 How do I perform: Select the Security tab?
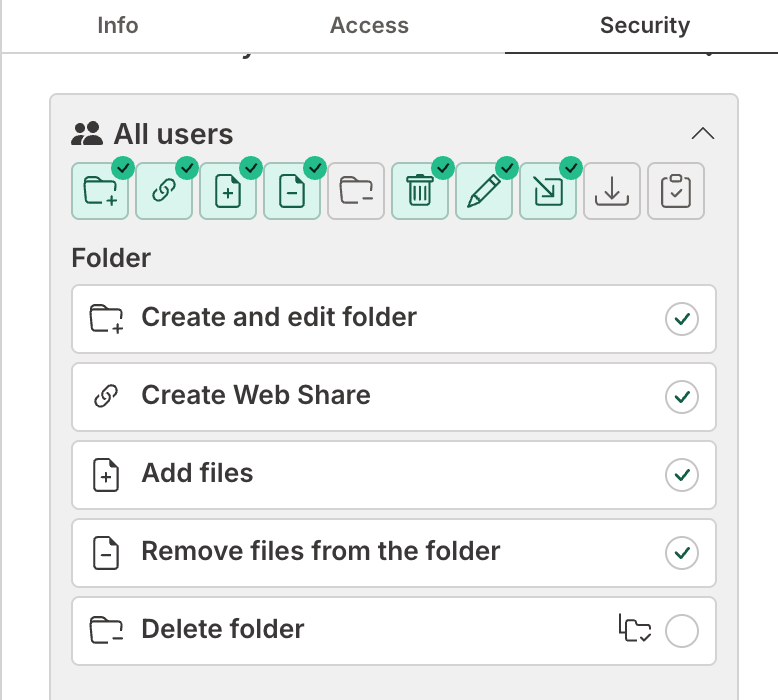644,26
